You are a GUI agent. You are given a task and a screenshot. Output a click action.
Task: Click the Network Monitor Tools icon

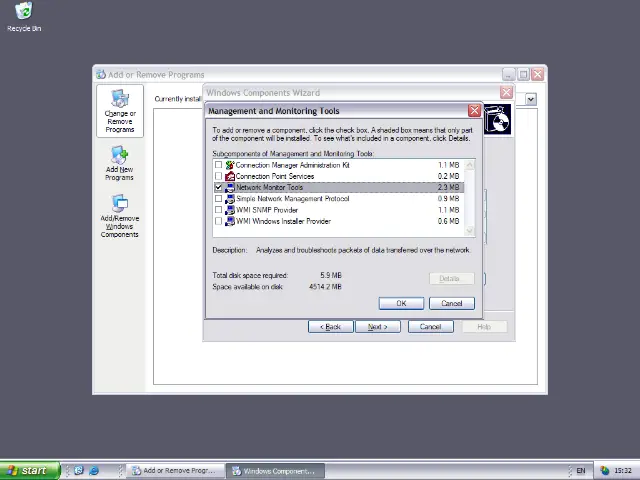tap(230, 187)
